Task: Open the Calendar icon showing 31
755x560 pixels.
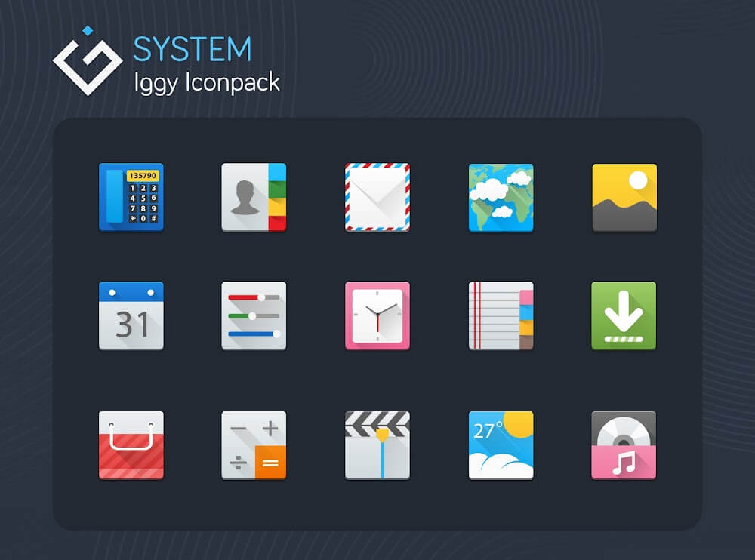Action: click(131, 315)
